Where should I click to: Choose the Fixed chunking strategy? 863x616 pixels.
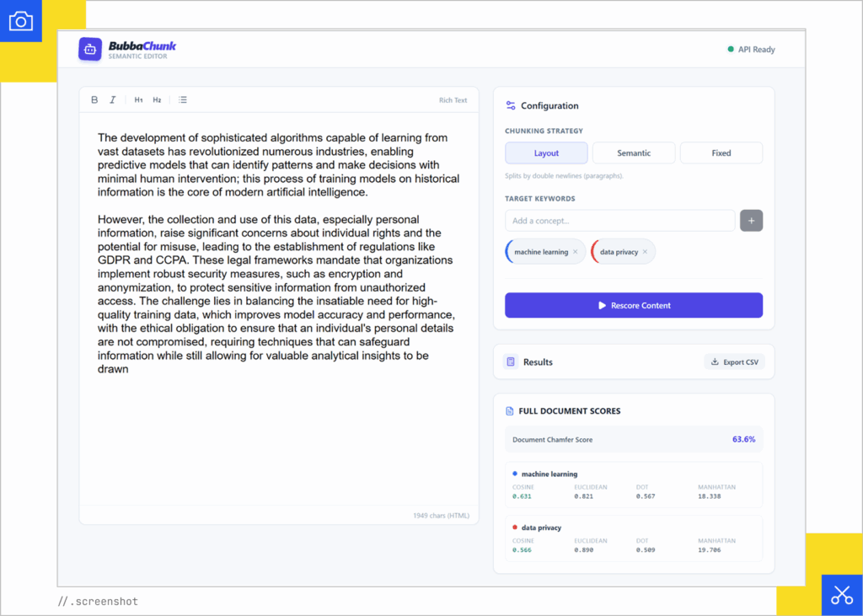click(x=721, y=153)
